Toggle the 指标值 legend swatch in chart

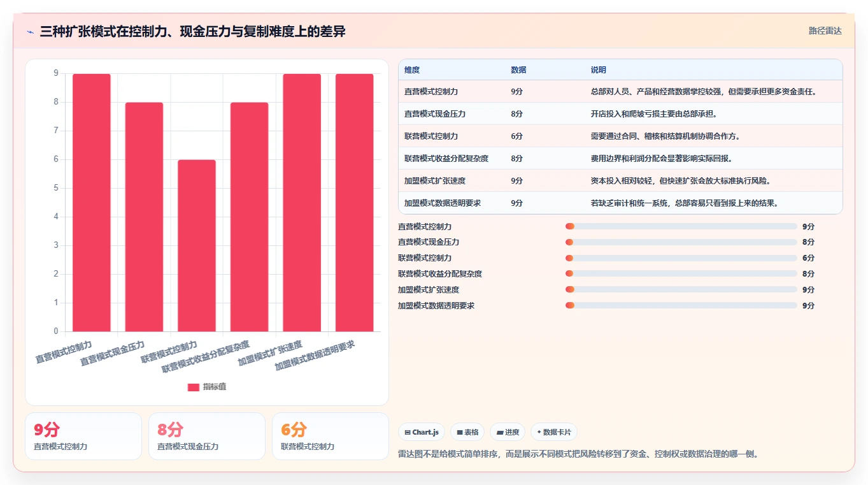194,387
